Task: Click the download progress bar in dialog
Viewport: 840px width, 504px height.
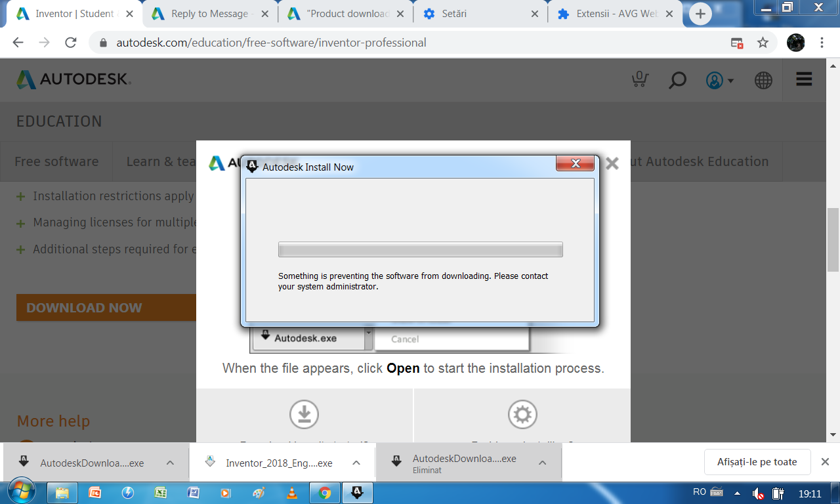Action: [421, 249]
